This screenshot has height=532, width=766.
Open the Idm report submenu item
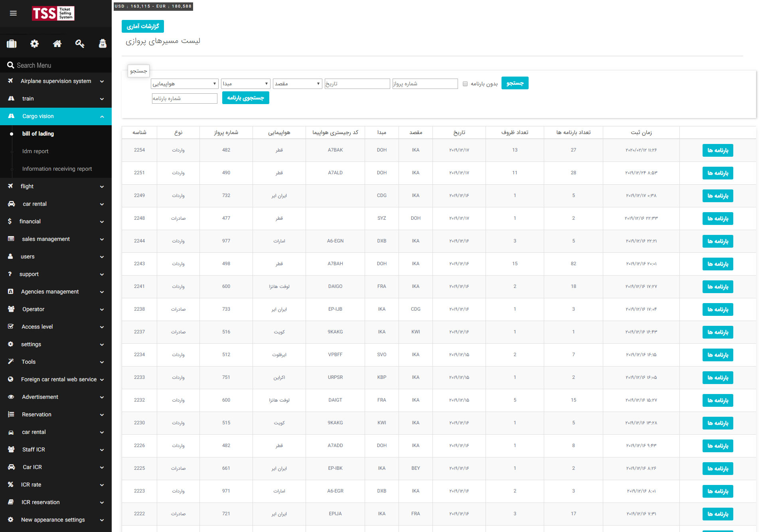(x=35, y=151)
